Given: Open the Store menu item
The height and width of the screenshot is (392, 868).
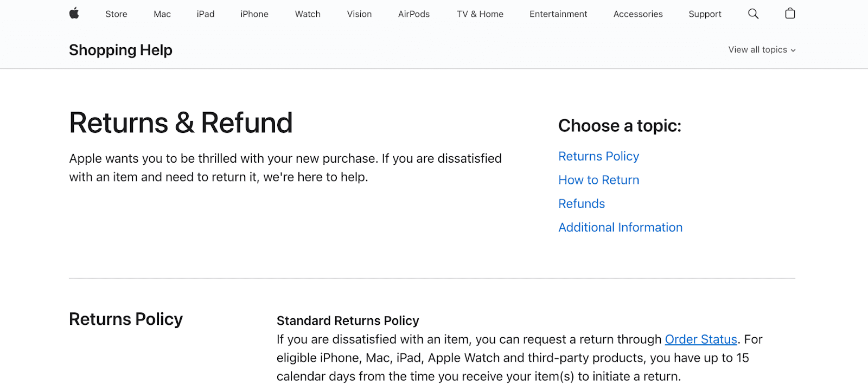Looking at the screenshot, I should [116, 14].
